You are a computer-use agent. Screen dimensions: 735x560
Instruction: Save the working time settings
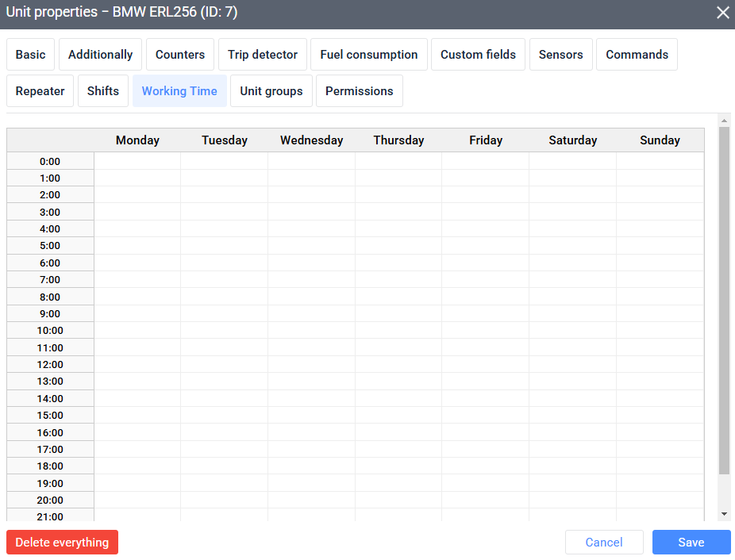click(x=691, y=543)
